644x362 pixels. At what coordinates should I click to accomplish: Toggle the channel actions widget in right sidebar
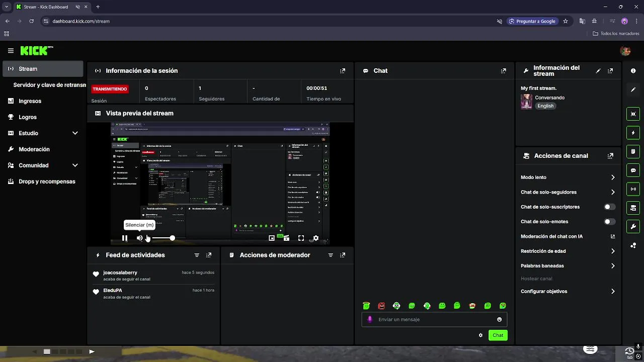633,208
